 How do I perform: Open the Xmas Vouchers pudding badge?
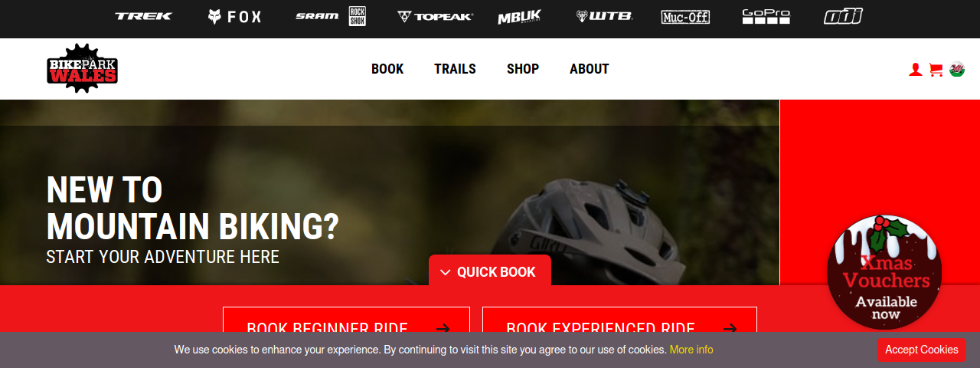[x=884, y=272]
